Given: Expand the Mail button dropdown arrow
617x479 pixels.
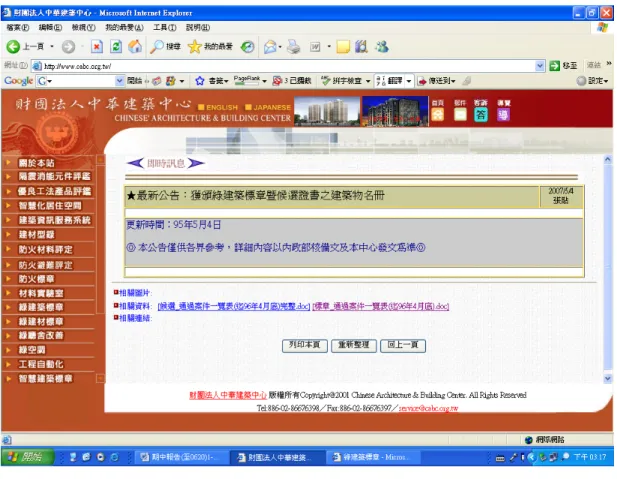Looking at the screenshot, I should (280, 47).
